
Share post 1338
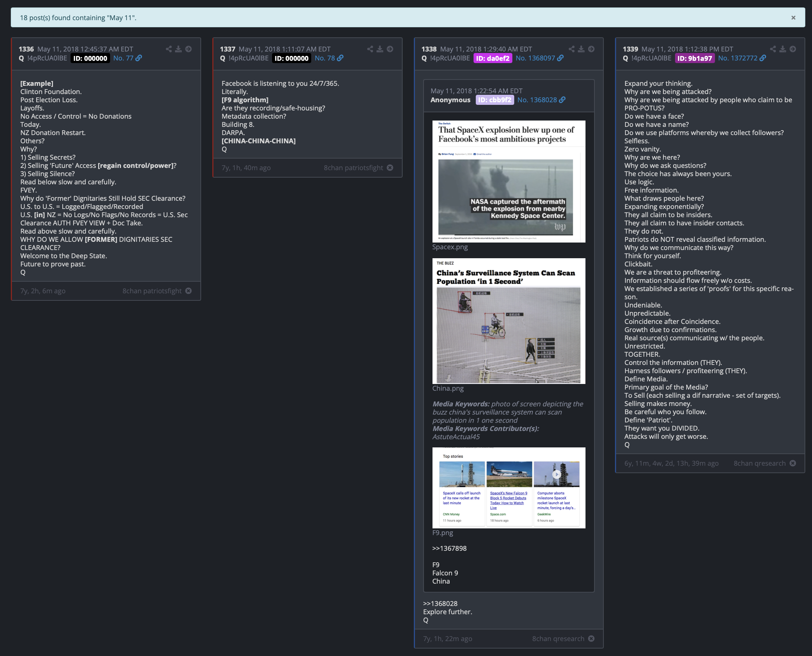point(572,49)
